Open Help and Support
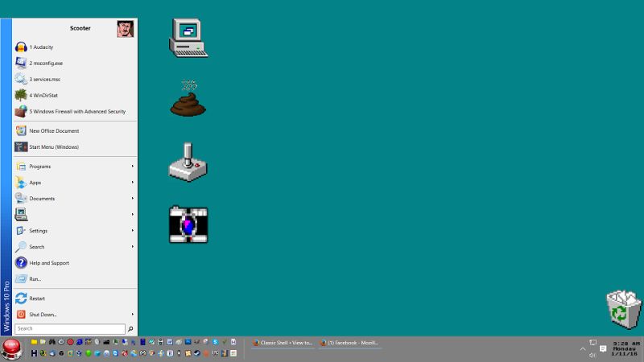The width and height of the screenshot is (644, 362). [75, 263]
